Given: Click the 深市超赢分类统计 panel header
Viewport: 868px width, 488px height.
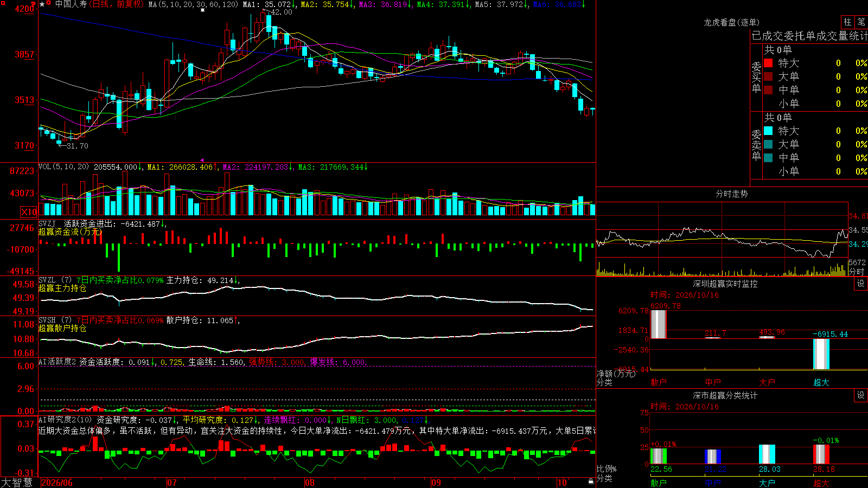Looking at the screenshot, I should [x=725, y=395].
